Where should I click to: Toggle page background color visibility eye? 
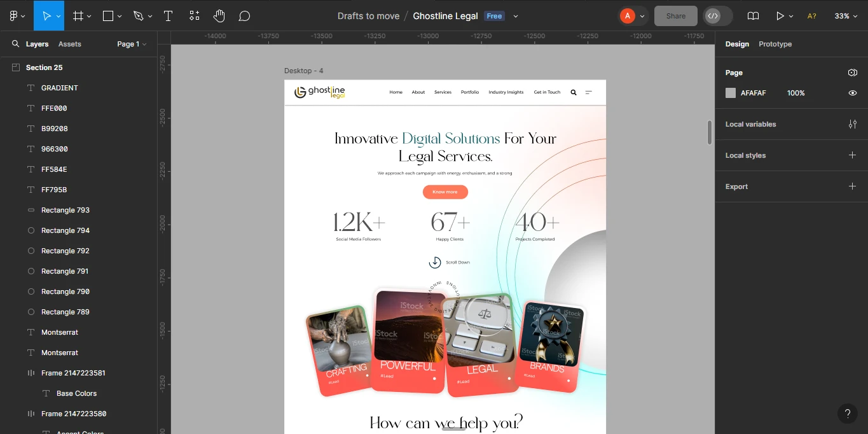coord(852,93)
